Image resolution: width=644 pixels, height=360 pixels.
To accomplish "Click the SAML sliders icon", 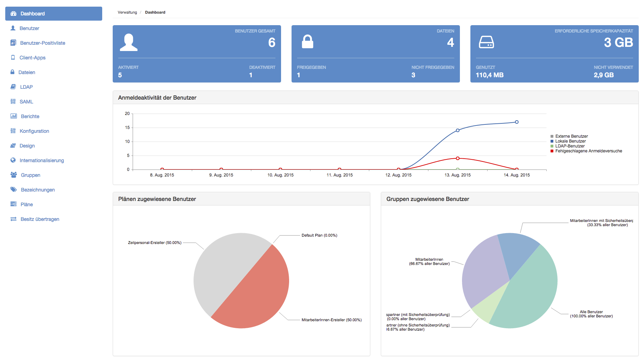I will tap(13, 101).
